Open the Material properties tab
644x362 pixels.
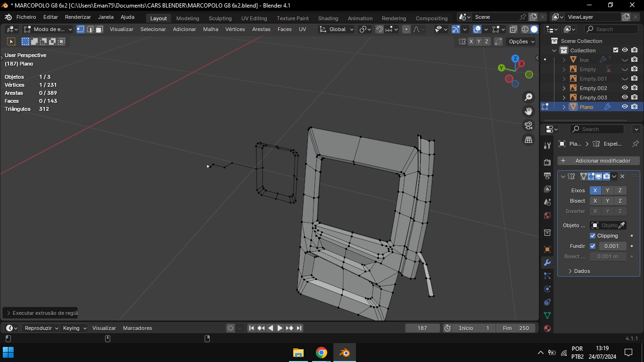click(x=547, y=329)
